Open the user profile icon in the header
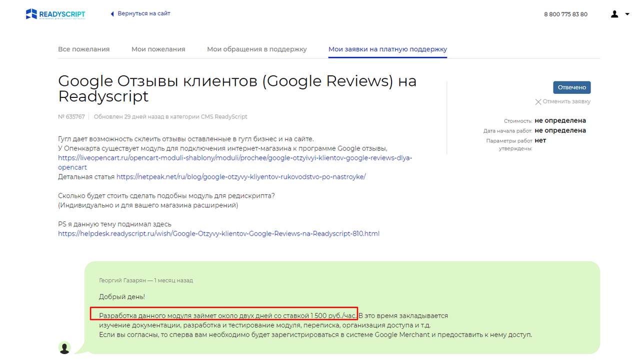 pyautogui.click(x=614, y=14)
